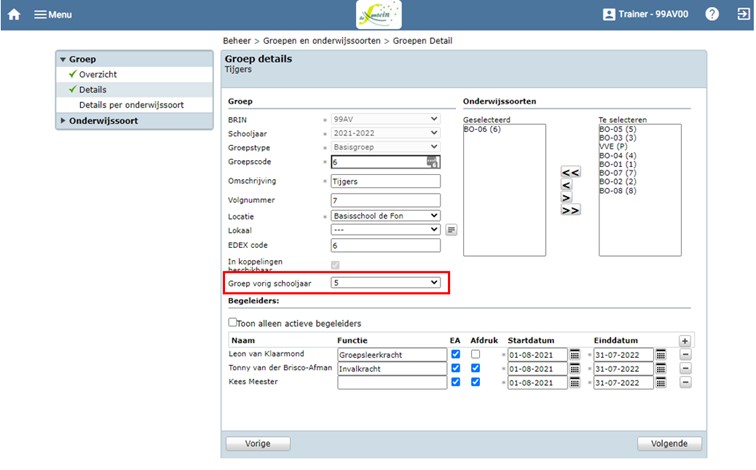The image size is (756, 470).
Task: Go to the home icon
Action: click(14, 14)
